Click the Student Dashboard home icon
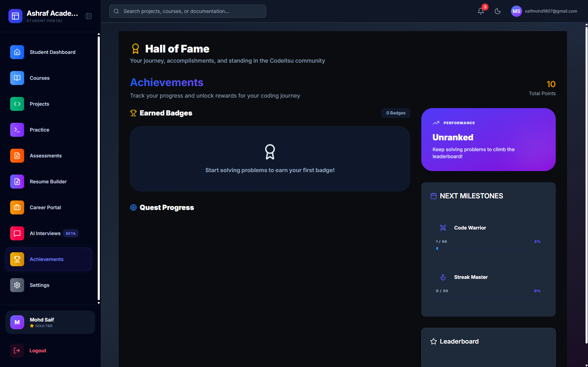This screenshot has height=367, width=588. pos(17,52)
